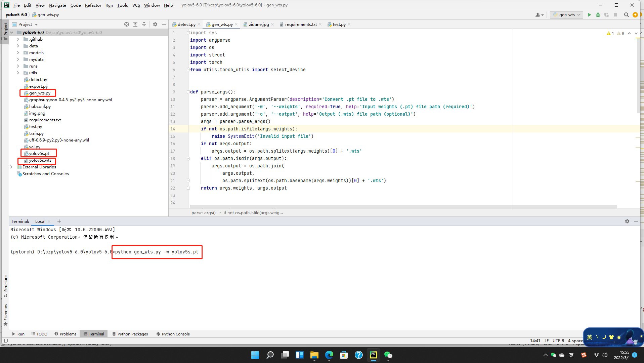
Task: Expand the mydata folder
Action: tap(18, 59)
